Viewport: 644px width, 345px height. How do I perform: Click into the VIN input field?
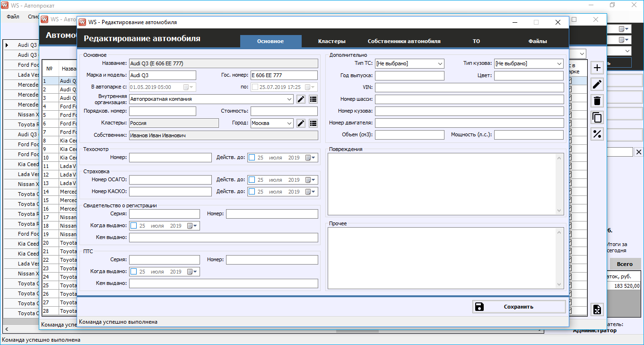469,88
